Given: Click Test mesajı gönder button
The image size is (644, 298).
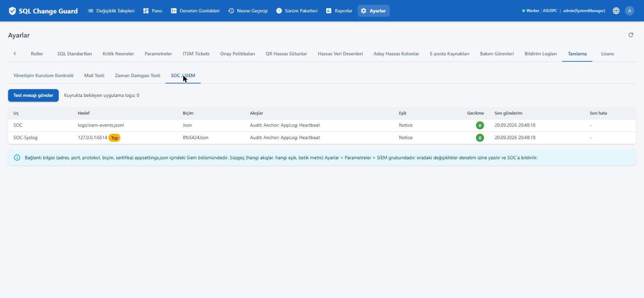Looking at the screenshot, I should tap(33, 95).
